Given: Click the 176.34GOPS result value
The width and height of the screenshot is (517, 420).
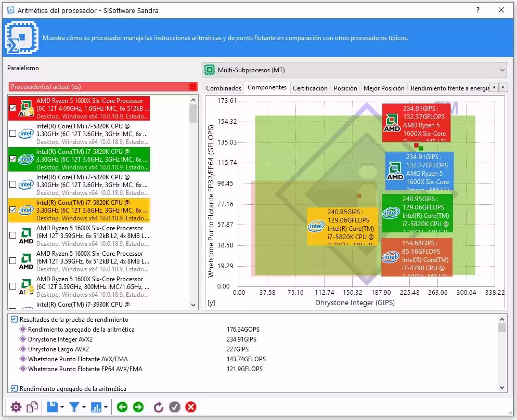Looking at the screenshot, I should [243, 330].
